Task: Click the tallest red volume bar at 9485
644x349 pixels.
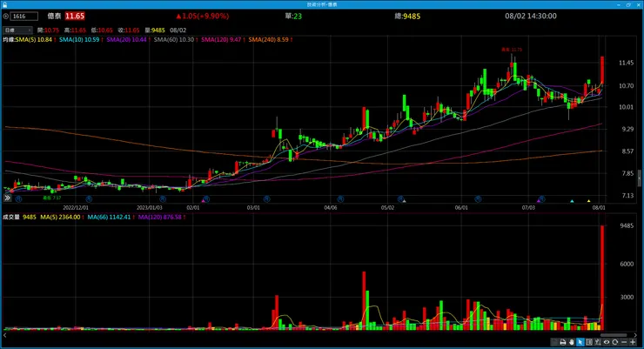Action: (x=602, y=278)
